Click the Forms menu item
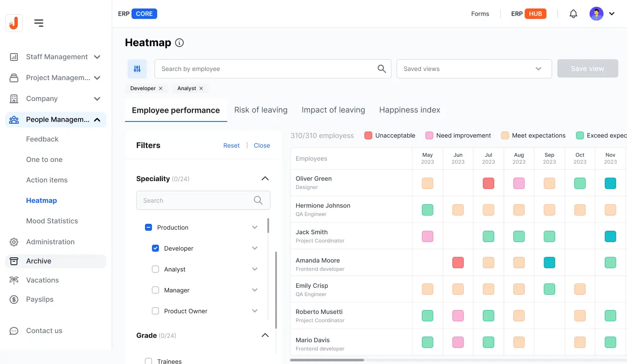 point(480,13)
